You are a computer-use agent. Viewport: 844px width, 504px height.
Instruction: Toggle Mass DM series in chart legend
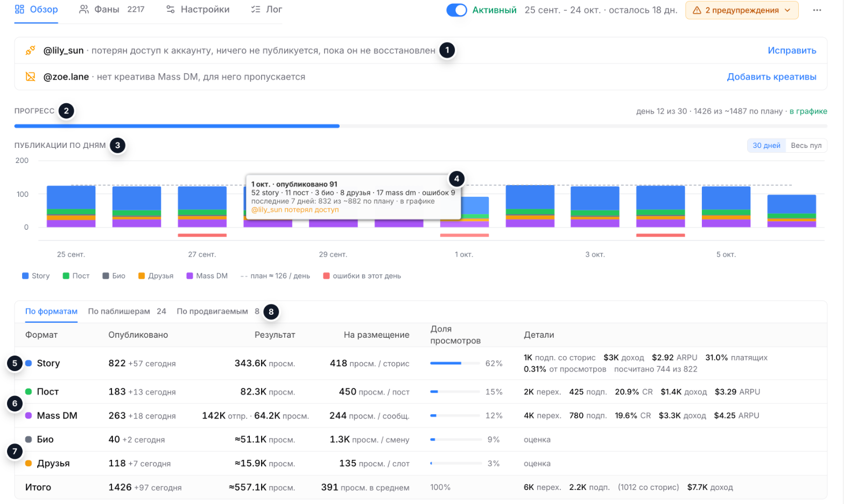tap(207, 276)
